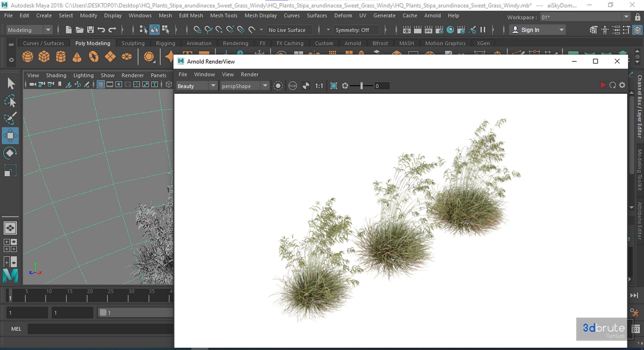Screen dimensions: 644x350
Task: Open the Arnold menu in menu bar
Action: click(432, 15)
